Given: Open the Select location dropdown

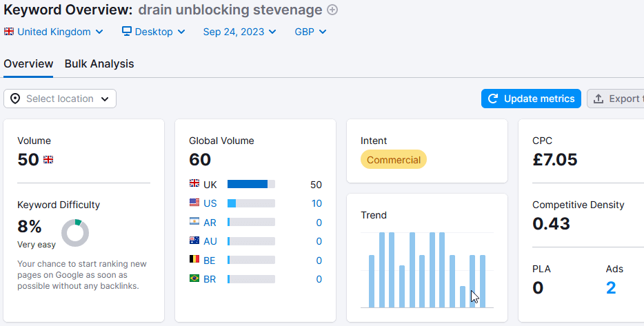Looking at the screenshot, I should coord(60,99).
